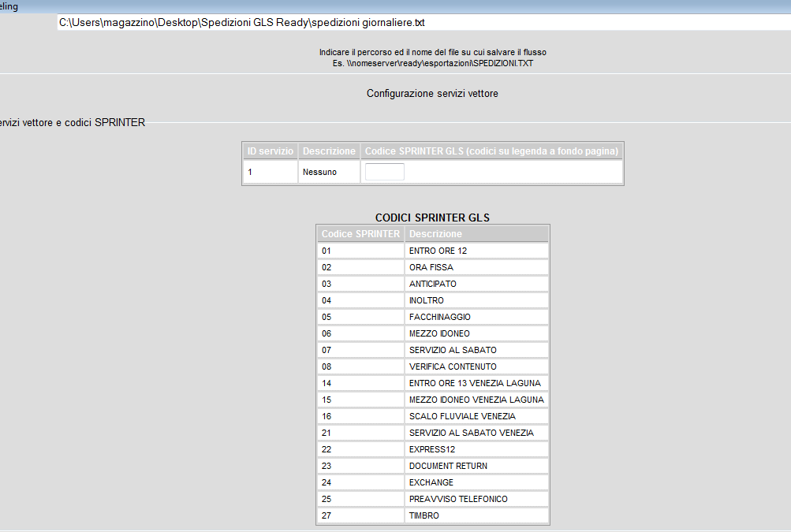Click the 'Codice SPRINTER' legend column header
This screenshot has height=532, width=791.
tap(360, 234)
